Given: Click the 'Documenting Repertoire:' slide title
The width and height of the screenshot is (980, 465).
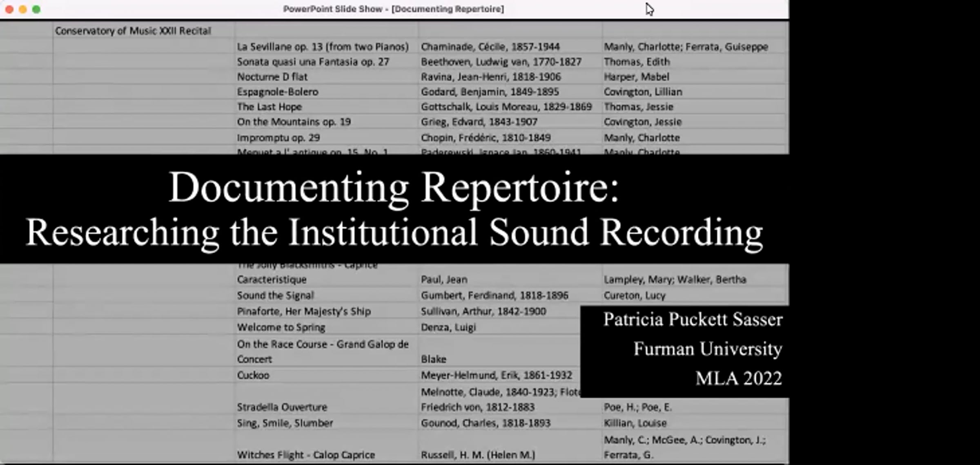Looking at the screenshot, I should pyautogui.click(x=393, y=187).
